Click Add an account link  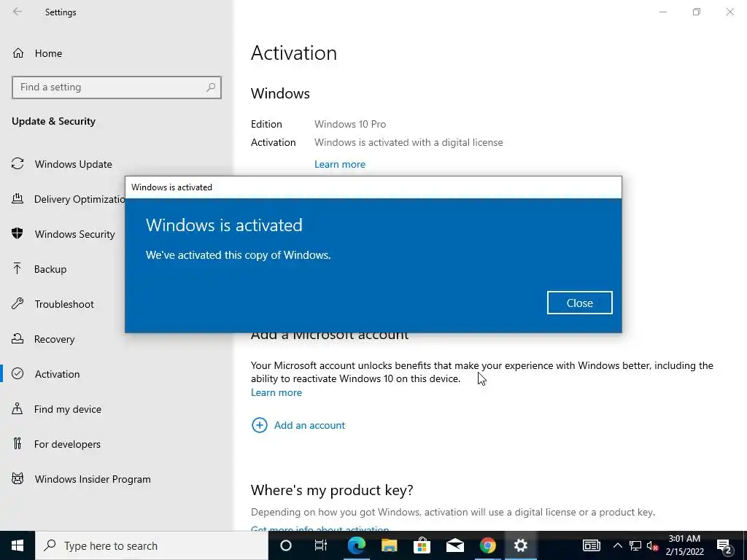(x=309, y=425)
